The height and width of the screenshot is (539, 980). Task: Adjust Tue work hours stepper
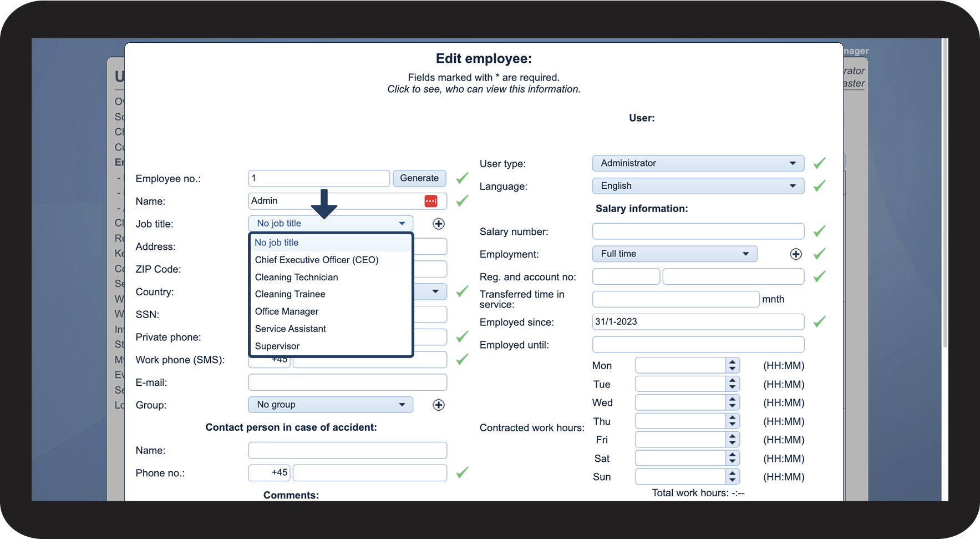tap(733, 384)
